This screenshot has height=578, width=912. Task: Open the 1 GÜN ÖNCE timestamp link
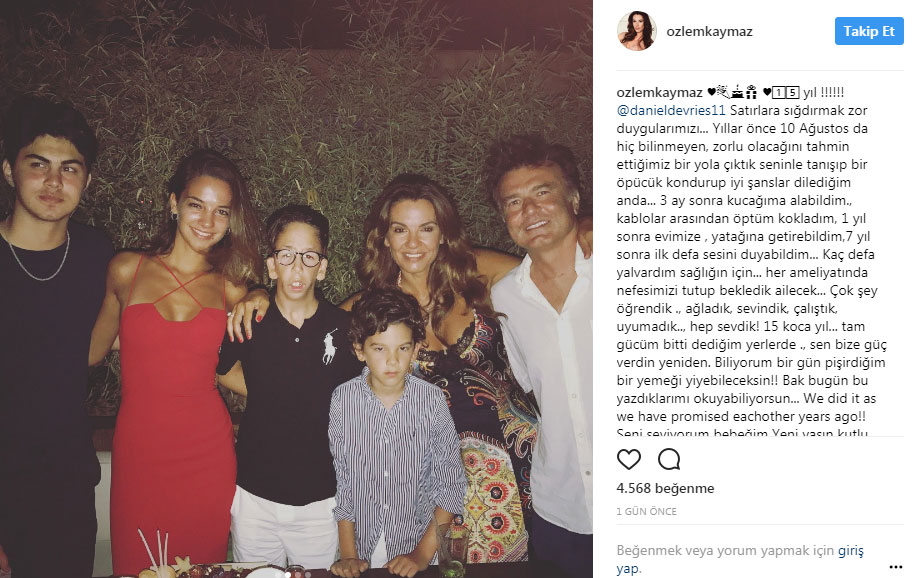646,512
